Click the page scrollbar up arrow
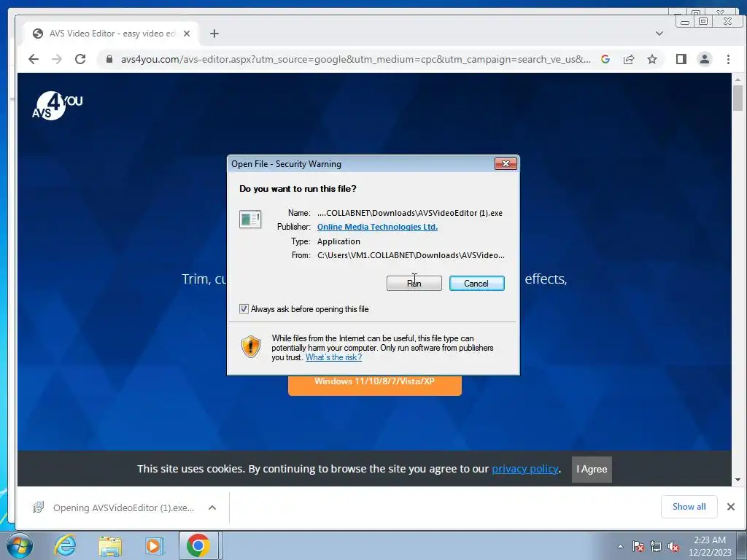 pyautogui.click(x=738, y=79)
